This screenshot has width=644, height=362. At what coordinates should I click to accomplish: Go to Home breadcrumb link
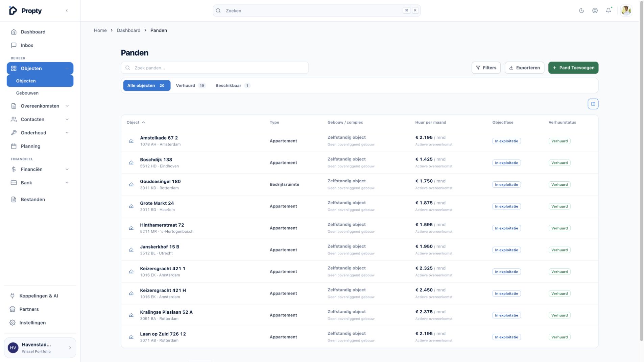pos(100,30)
